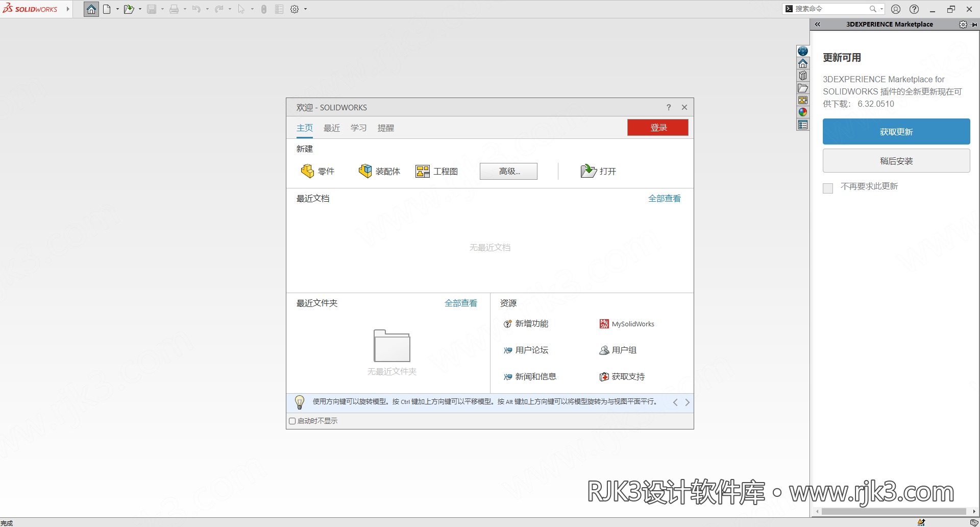
Task: Click the Marketplace pane settings gear
Action: [x=963, y=25]
